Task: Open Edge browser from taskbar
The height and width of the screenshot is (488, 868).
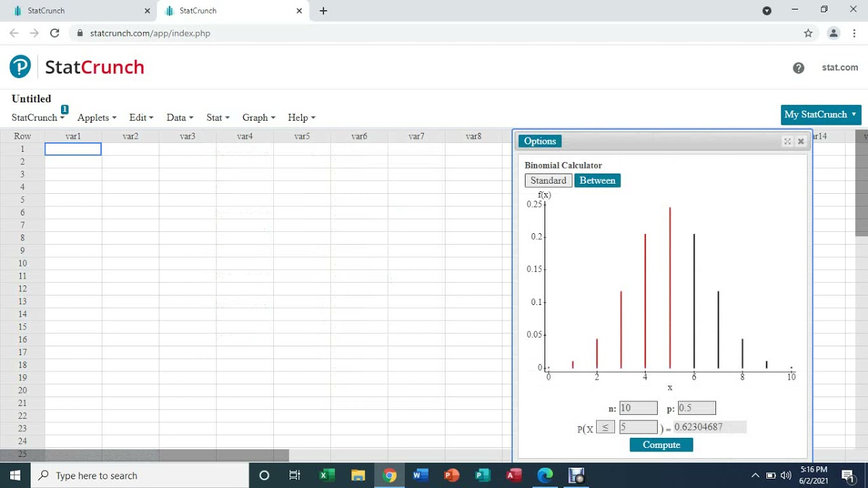Action: click(545, 475)
